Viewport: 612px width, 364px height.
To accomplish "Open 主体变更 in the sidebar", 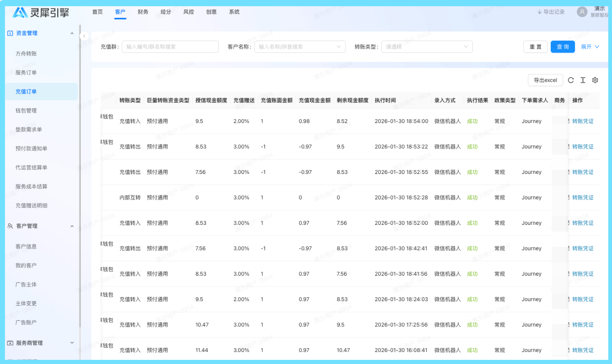I will pos(41,304).
